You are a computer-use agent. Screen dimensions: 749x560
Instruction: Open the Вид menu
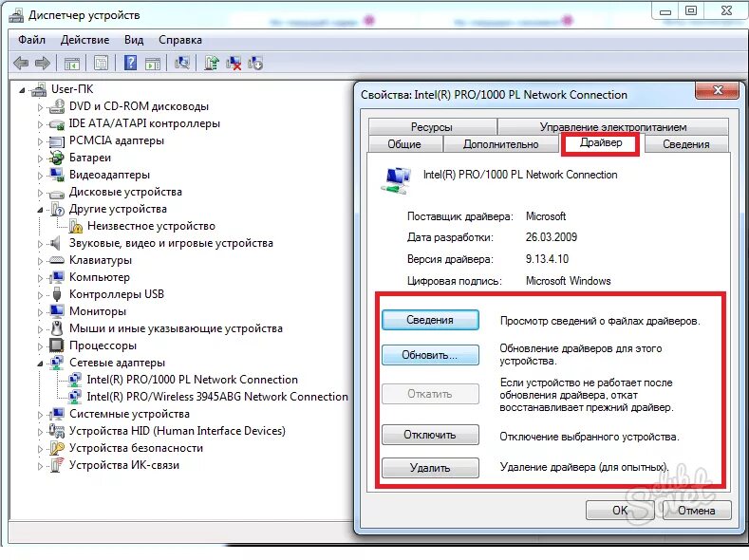134,40
